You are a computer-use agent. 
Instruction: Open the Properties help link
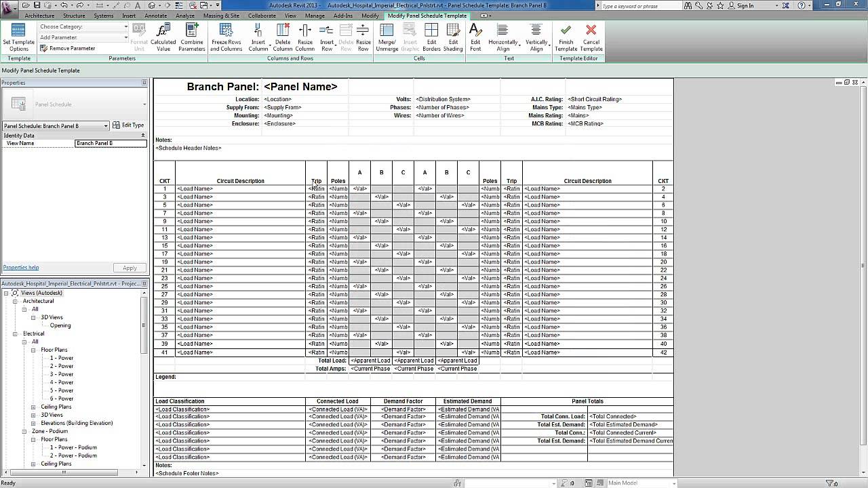point(21,268)
